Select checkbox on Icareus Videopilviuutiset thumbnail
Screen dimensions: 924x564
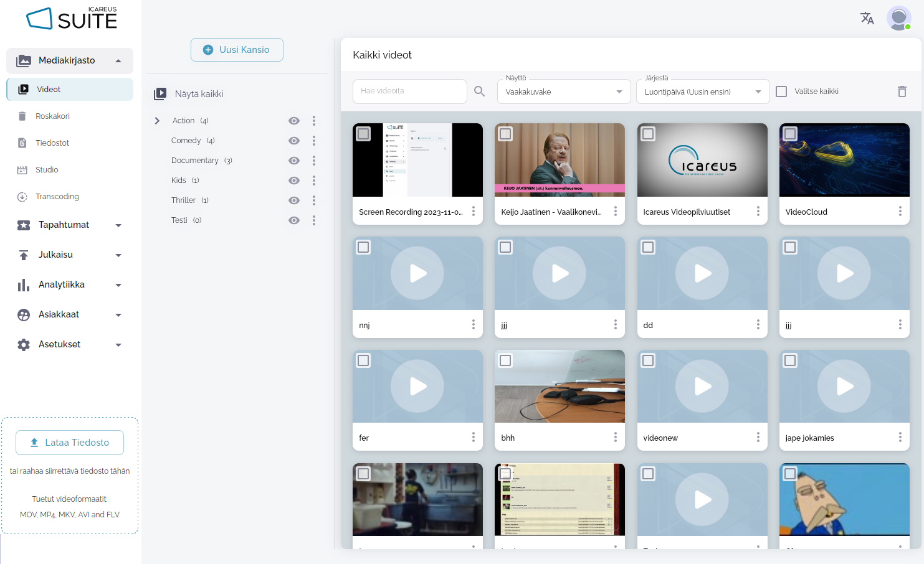coord(648,134)
